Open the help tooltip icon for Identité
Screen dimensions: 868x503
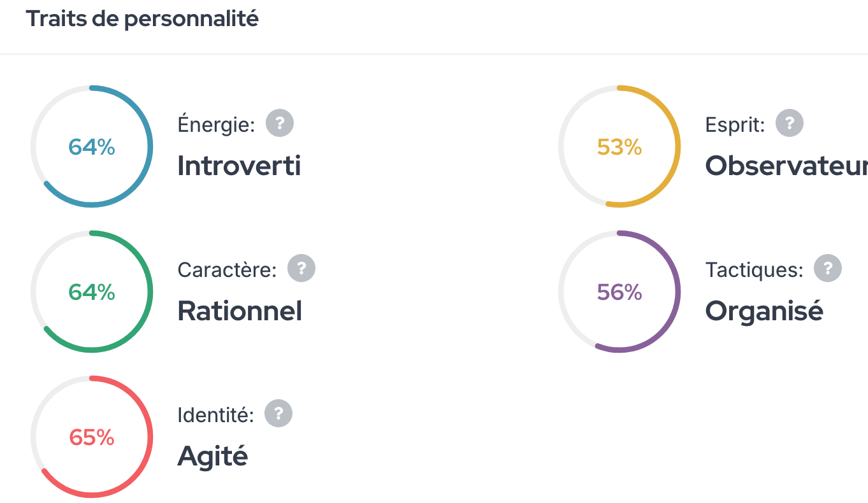tap(278, 414)
